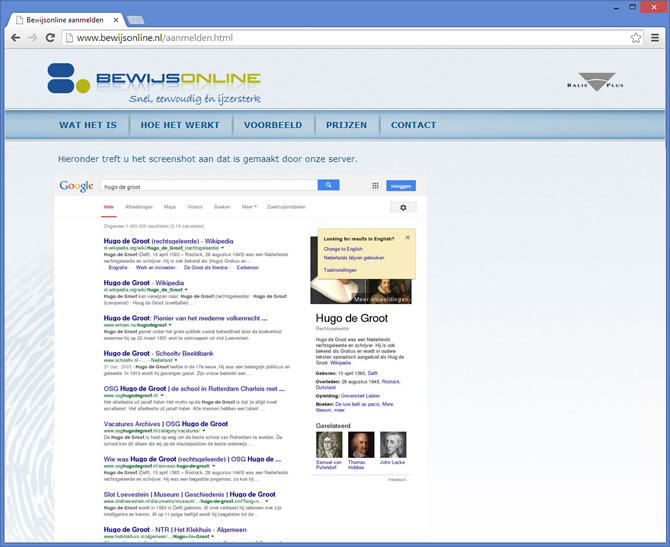The width and height of the screenshot is (670, 547).
Task: Open the VOORBEELD menu item
Action: click(273, 125)
